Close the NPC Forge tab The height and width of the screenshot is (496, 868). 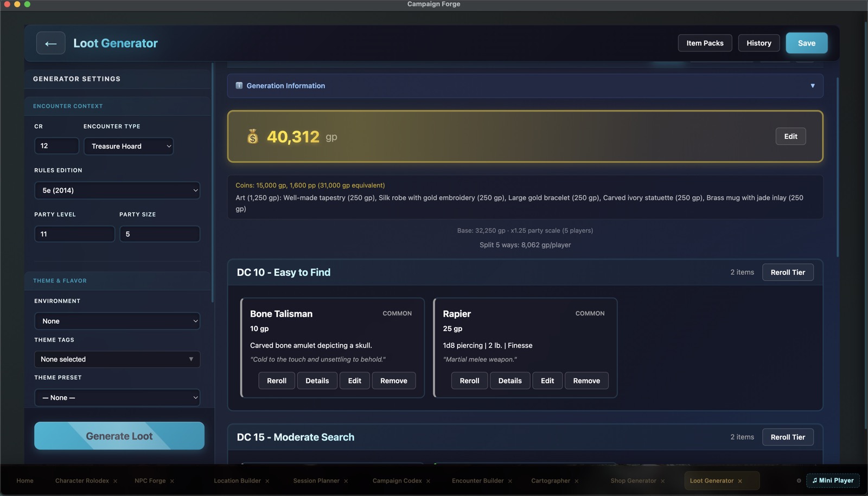(172, 481)
